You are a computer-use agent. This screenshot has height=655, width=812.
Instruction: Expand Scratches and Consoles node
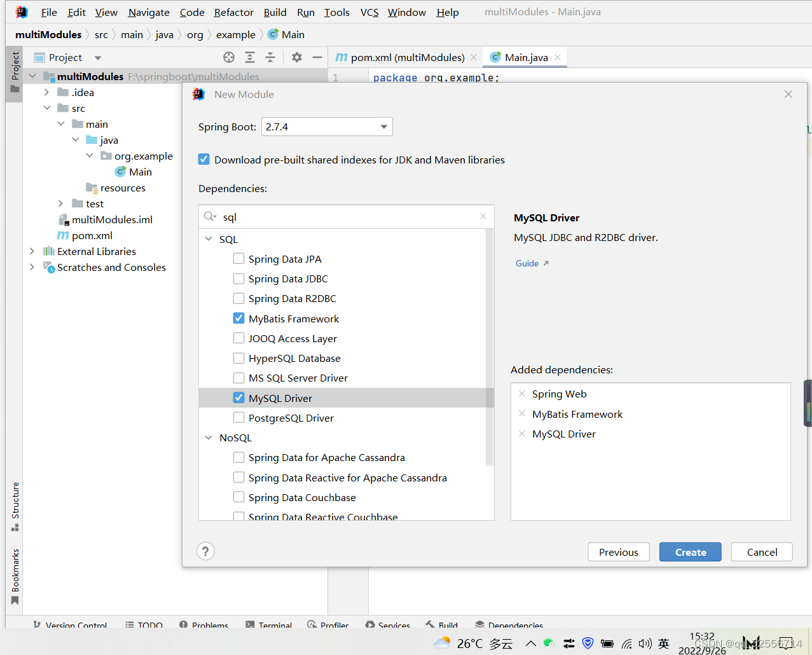click(x=32, y=267)
